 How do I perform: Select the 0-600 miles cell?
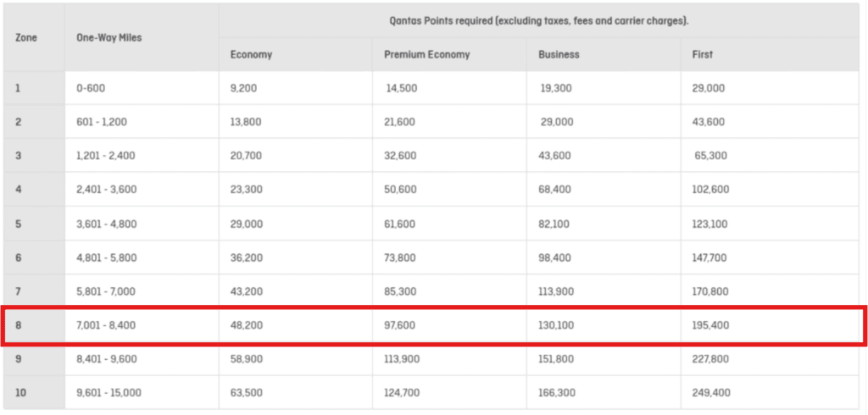[142, 88]
